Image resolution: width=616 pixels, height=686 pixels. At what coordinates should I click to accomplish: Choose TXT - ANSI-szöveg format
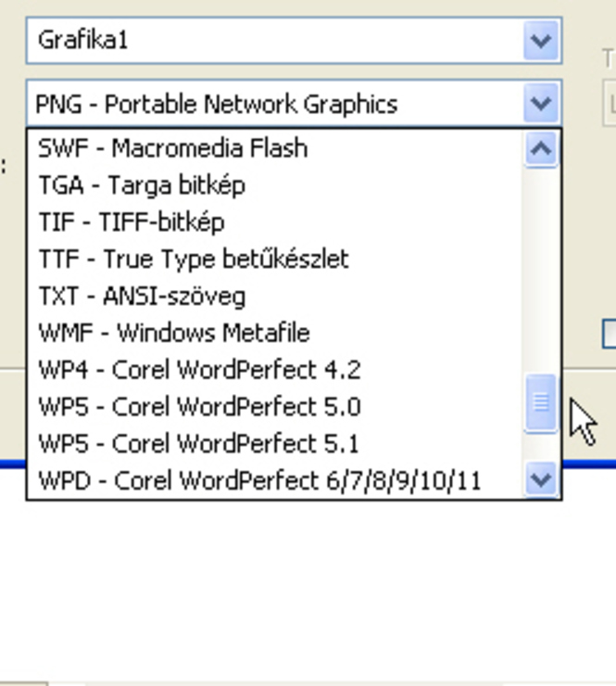274,297
